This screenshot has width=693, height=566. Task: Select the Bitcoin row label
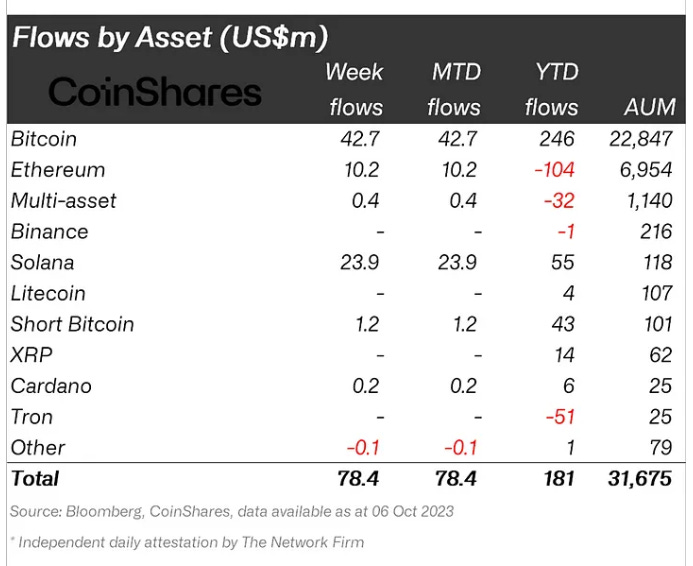pos(44,139)
